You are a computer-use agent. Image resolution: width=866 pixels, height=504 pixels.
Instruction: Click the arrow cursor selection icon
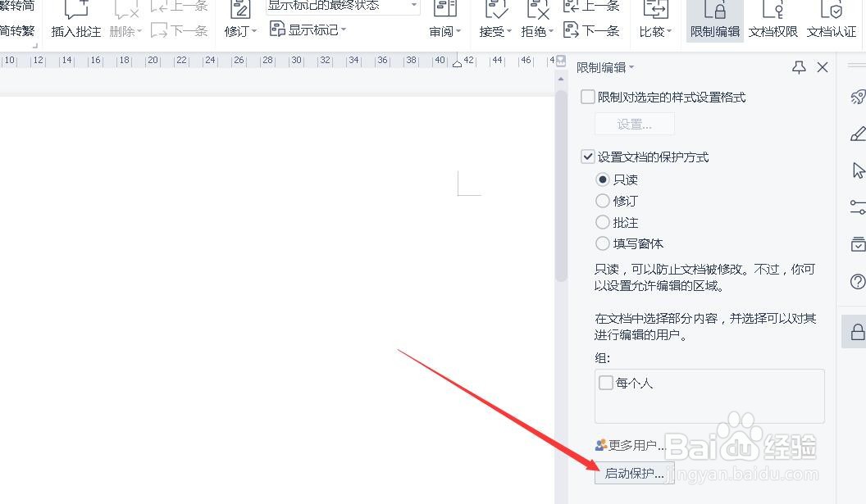(x=858, y=170)
